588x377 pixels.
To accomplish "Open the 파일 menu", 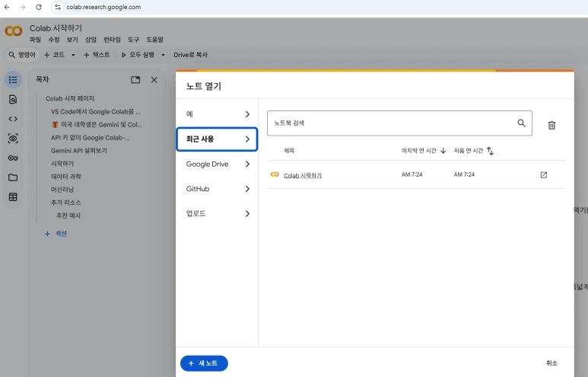I will 35,40.
